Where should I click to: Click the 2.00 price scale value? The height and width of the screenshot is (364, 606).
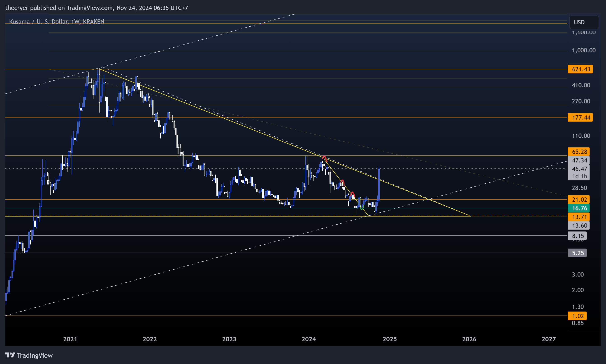coord(578,290)
